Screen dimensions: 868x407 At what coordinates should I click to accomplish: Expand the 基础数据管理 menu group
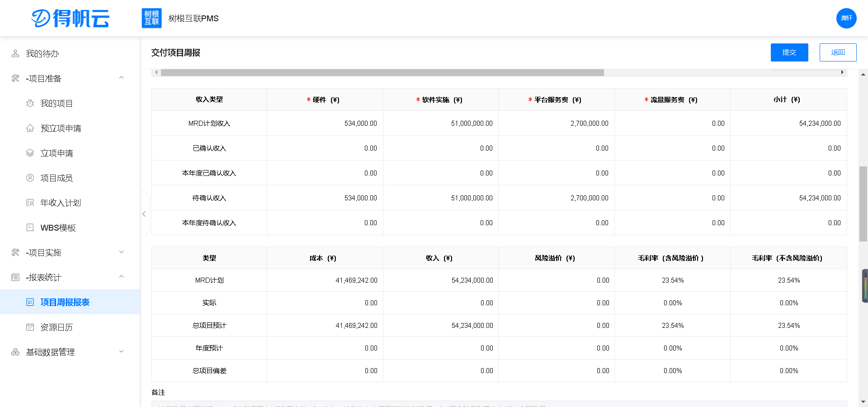[121, 351]
